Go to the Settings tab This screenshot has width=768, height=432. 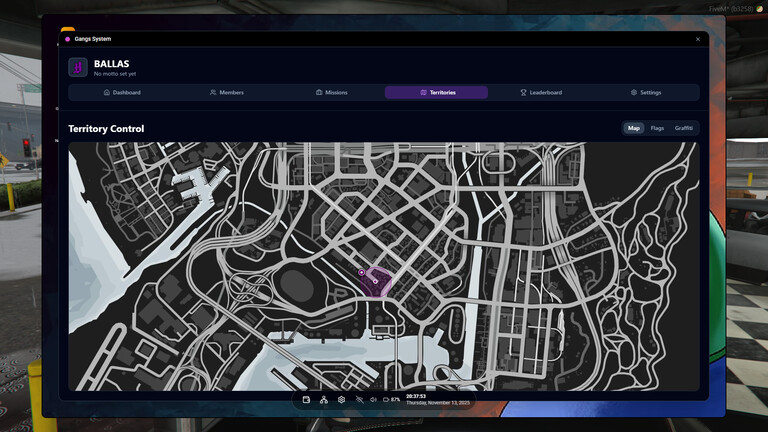[646, 93]
